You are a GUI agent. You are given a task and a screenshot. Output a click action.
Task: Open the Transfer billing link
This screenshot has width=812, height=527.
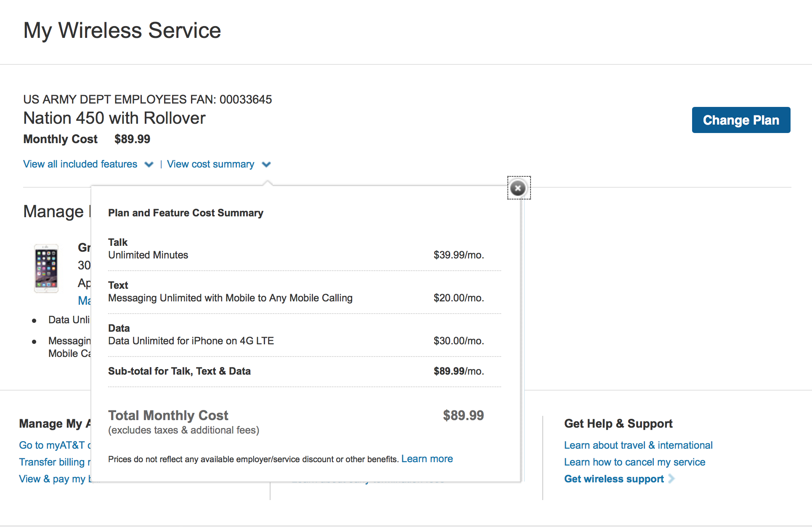(53, 462)
